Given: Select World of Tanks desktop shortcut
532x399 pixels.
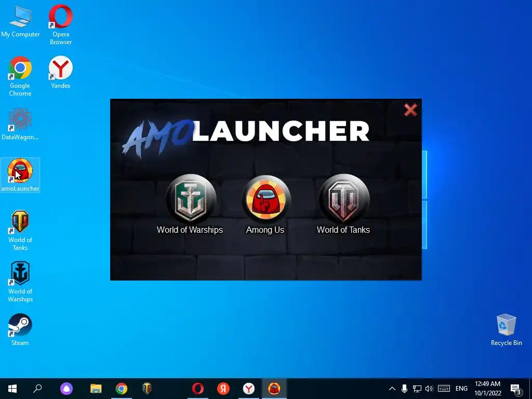Looking at the screenshot, I should coord(20,231).
